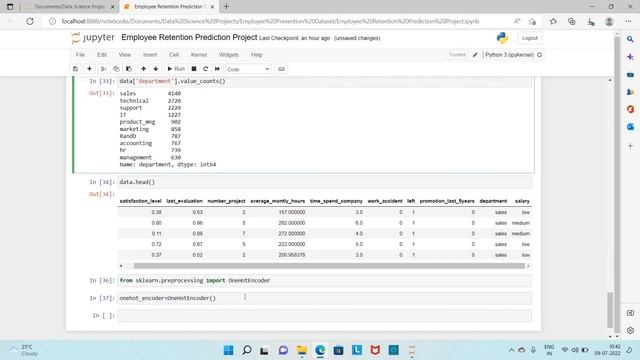Move the selected cell up
Viewport: 640px width, 360px height.
click(143, 69)
